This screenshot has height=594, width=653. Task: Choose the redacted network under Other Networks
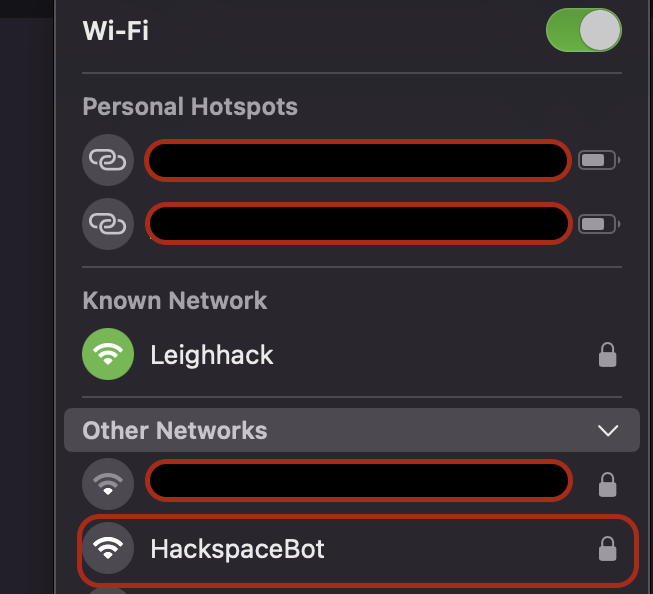[x=358, y=482]
